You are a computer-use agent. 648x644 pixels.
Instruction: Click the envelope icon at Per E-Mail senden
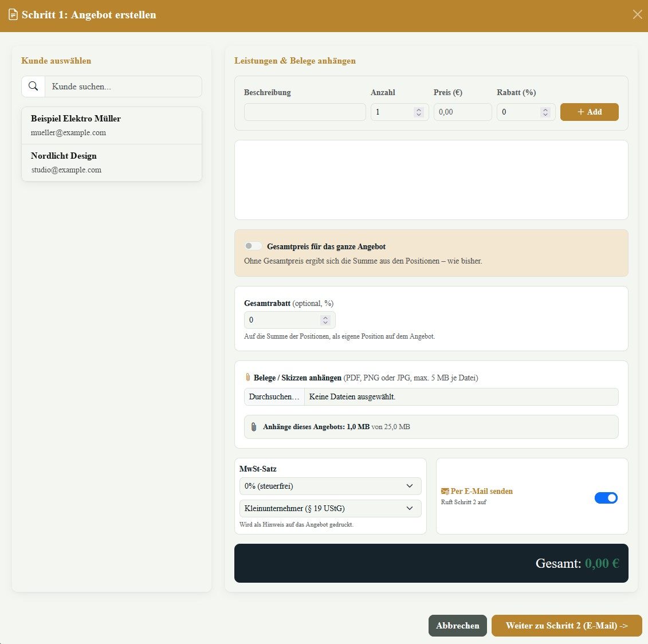tap(445, 491)
